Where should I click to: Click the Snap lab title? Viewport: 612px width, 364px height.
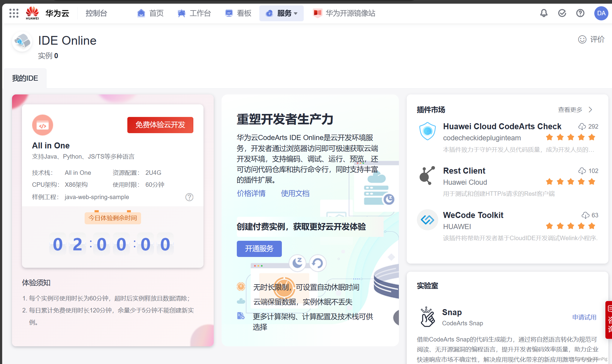click(452, 312)
